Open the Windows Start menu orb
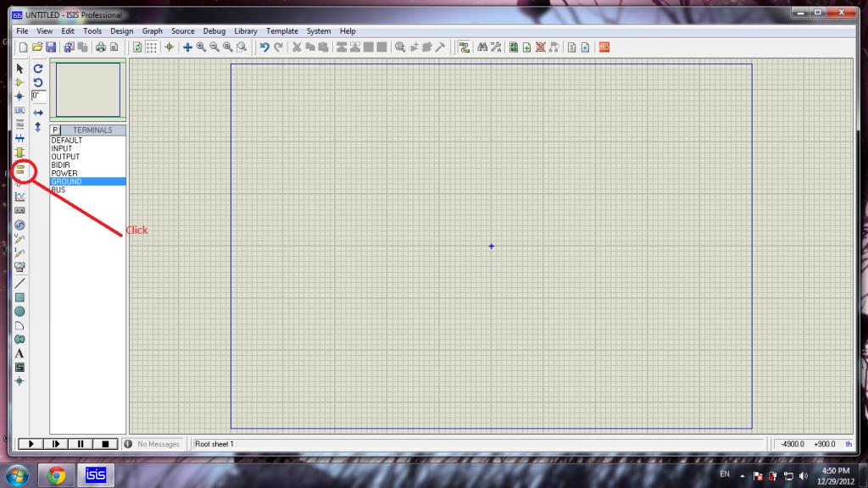Viewport: 868px width, 488px height. (x=17, y=476)
